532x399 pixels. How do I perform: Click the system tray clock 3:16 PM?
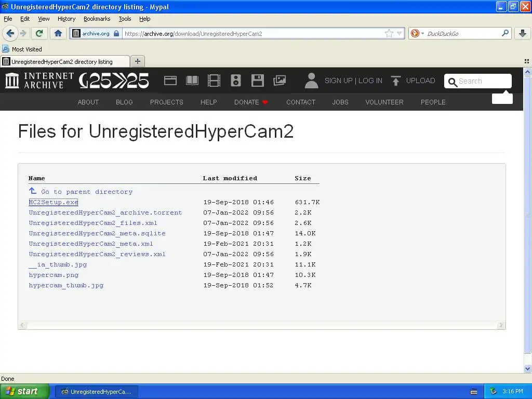[x=512, y=392]
